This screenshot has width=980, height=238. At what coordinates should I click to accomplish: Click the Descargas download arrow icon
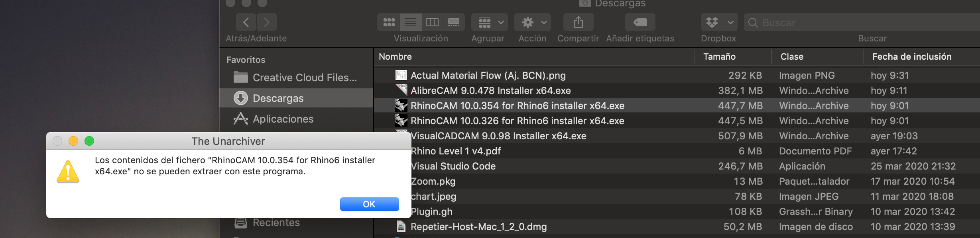tap(240, 98)
